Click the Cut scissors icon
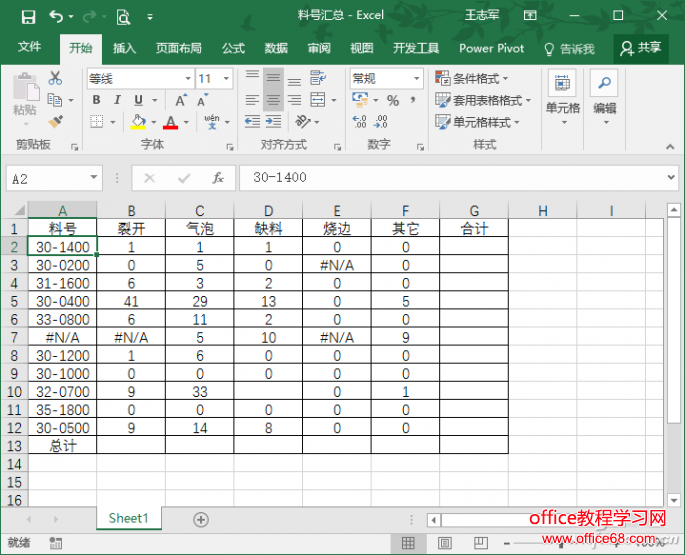Image resolution: width=685 pixels, height=555 pixels. [x=55, y=78]
